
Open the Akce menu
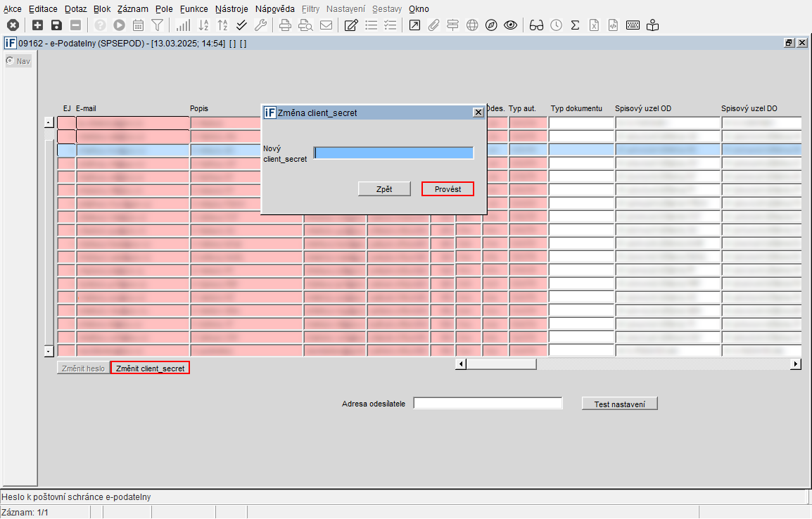[x=13, y=9]
